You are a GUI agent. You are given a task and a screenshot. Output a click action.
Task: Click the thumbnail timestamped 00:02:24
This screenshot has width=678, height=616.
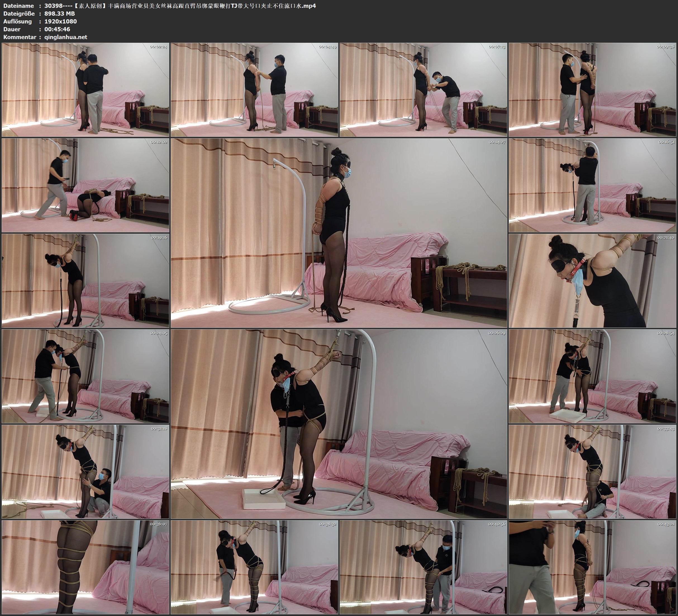point(85,90)
